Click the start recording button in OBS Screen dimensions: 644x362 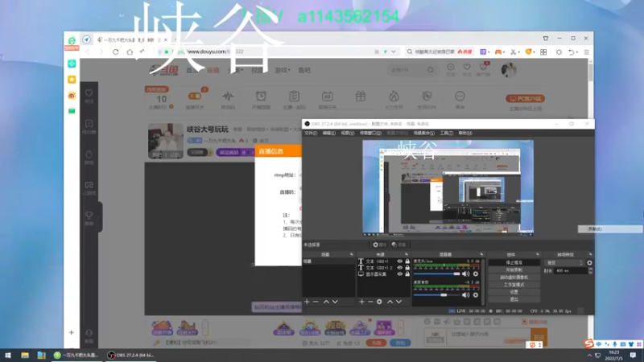[x=514, y=270]
